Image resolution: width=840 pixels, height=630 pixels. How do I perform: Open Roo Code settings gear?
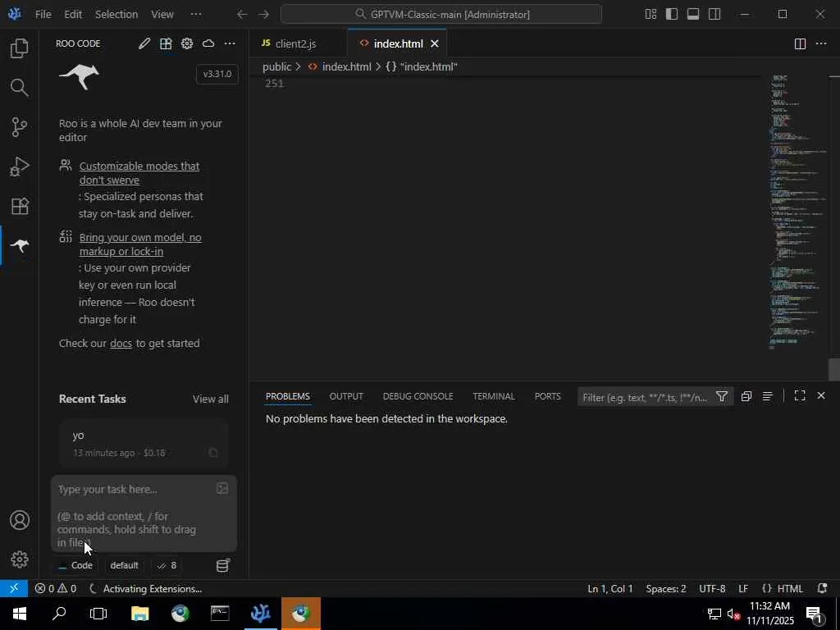(x=187, y=43)
